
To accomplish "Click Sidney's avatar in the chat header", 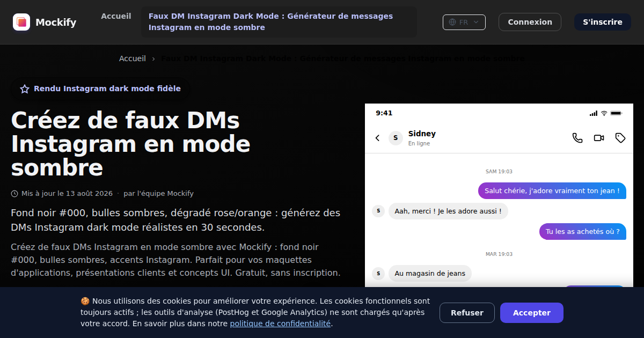I will pyautogui.click(x=396, y=138).
